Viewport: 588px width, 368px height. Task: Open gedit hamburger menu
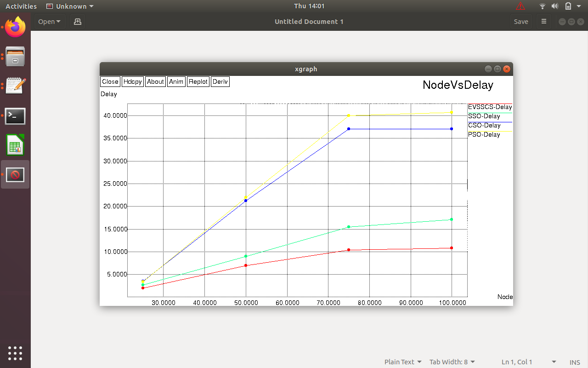(x=544, y=22)
